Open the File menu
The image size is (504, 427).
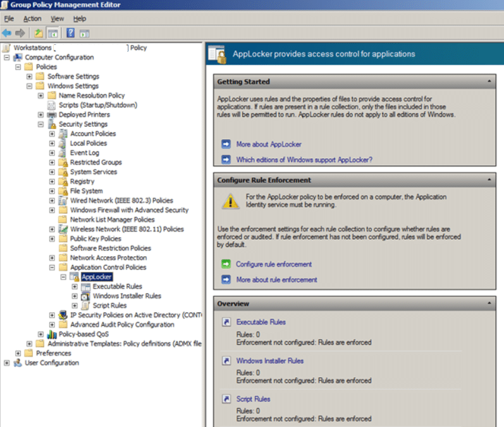[x=9, y=18]
